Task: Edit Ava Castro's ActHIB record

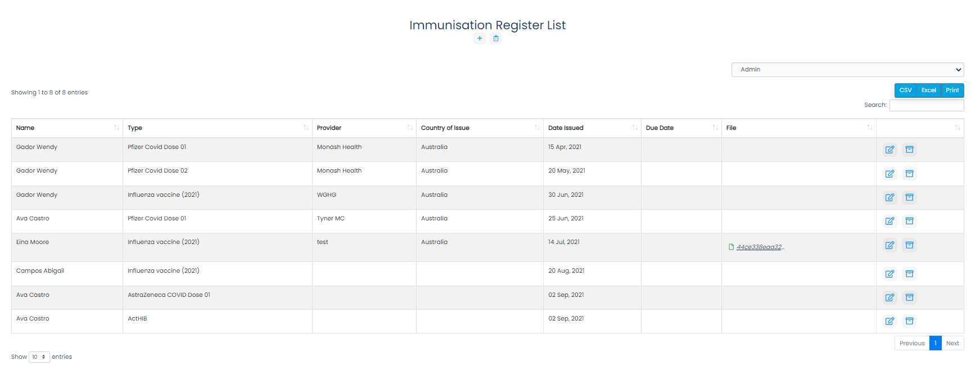Action: click(889, 321)
